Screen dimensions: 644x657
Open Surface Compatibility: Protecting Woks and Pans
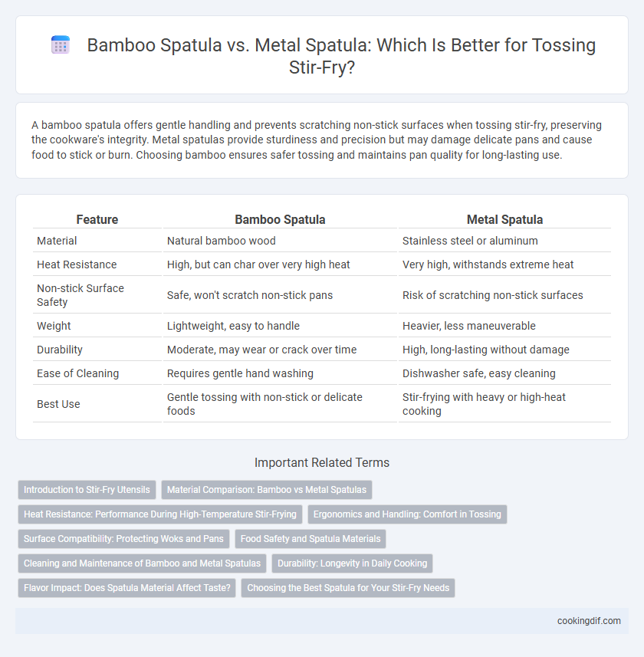tap(123, 539)
